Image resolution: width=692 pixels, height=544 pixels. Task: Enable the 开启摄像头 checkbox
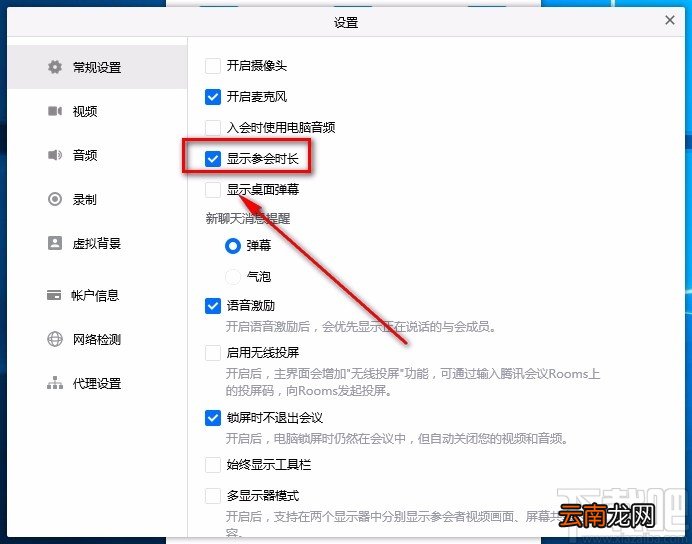213,66
